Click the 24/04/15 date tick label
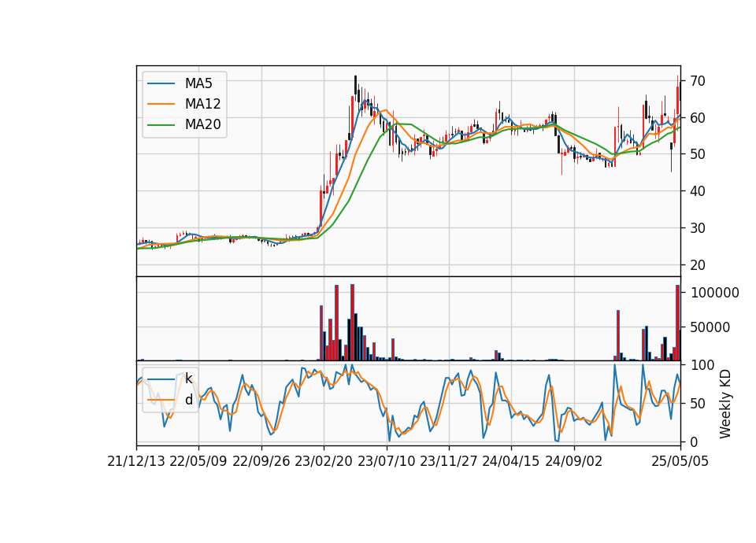The width and height of the screenshot is (756, 543). 511,462
